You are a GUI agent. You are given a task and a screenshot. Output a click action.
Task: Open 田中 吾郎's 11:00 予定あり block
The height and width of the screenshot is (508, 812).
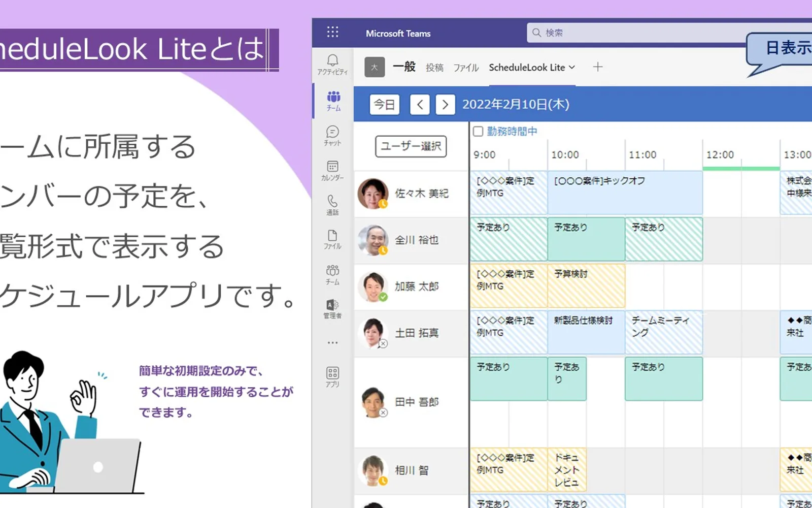664,379
